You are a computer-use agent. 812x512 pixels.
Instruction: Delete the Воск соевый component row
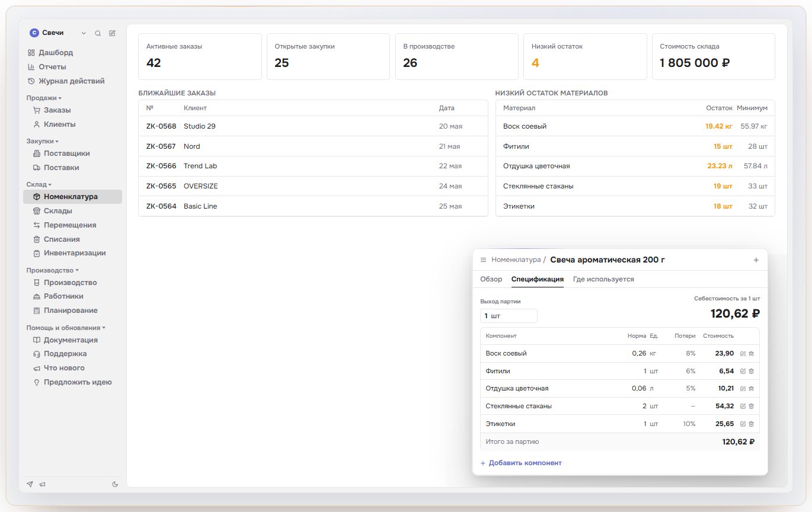[751, 354]
